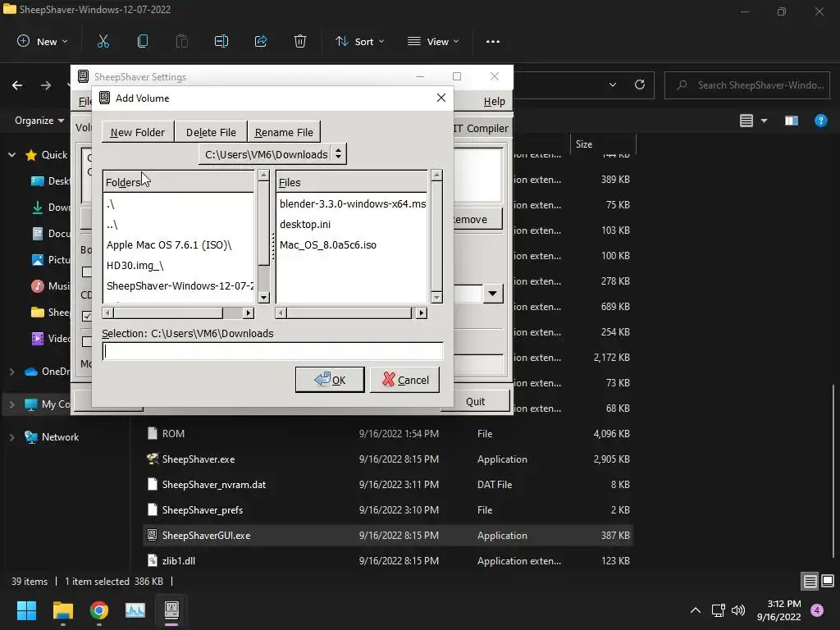Open Google Chrome from the taskbar

[x=99, y=610]
